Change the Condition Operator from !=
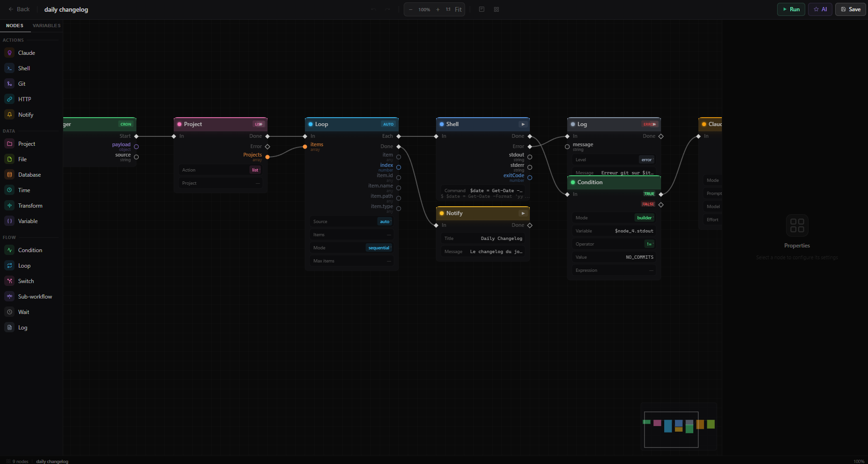The width and height of the screenshot is (868, 464). click(649, 244)
